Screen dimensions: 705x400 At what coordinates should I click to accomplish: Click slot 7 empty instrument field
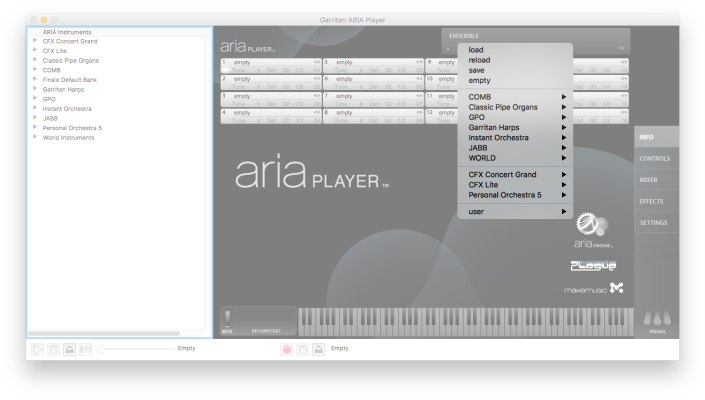coord(375,96)
